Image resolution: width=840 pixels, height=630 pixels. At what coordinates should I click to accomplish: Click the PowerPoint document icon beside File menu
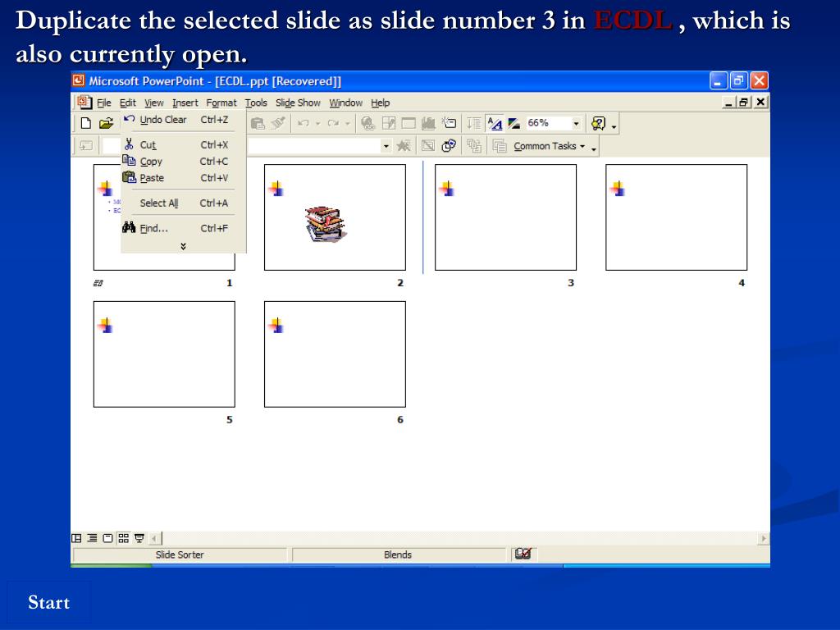click(x=84, y=102)
